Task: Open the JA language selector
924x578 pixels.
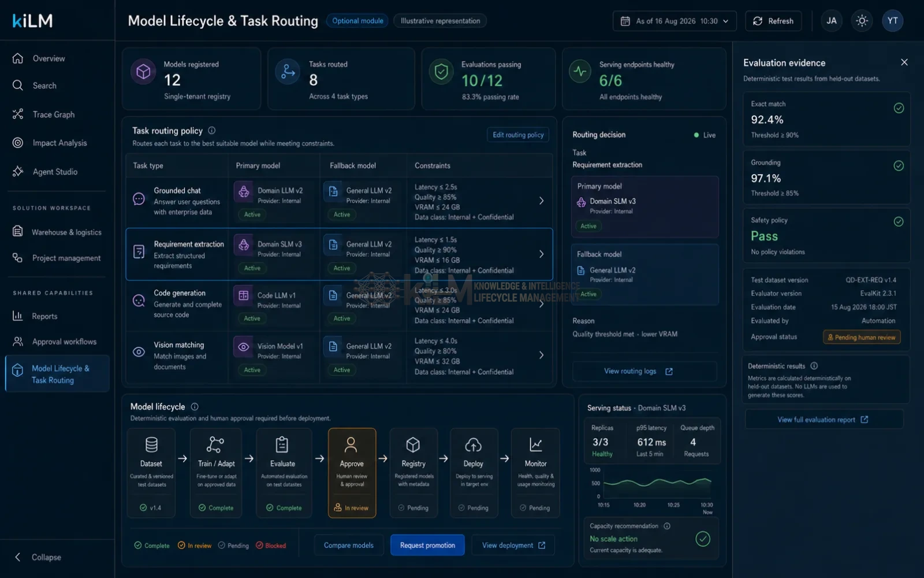Action: pyautogui.click(x=832, y=21)
